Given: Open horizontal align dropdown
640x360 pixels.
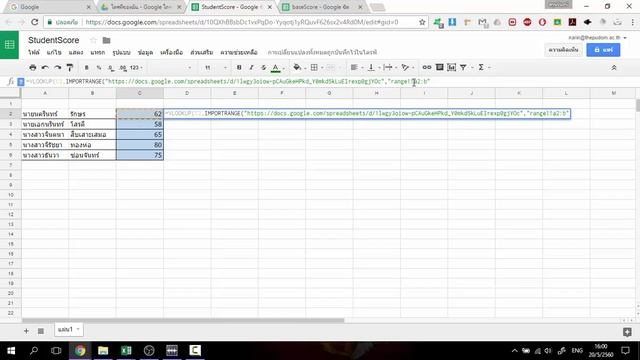Looking at the screenshot, I should 357,67.
